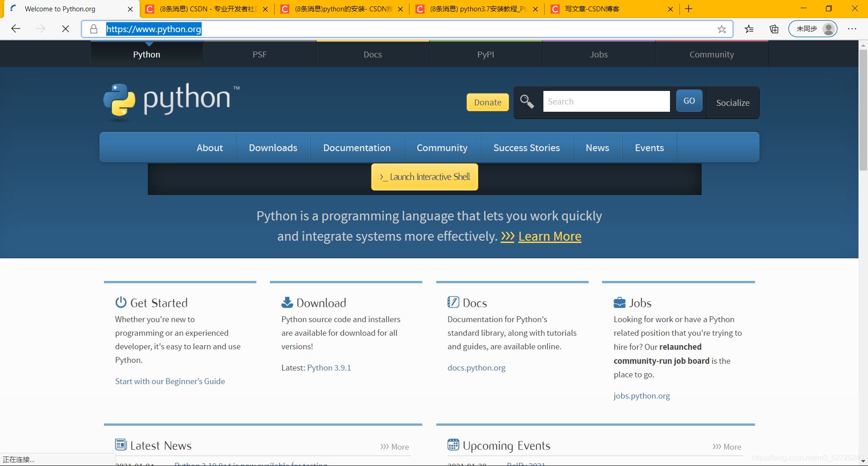Stop loading the page with X button
This screenshot has width=868, height=466.
(x=66, y=29)
